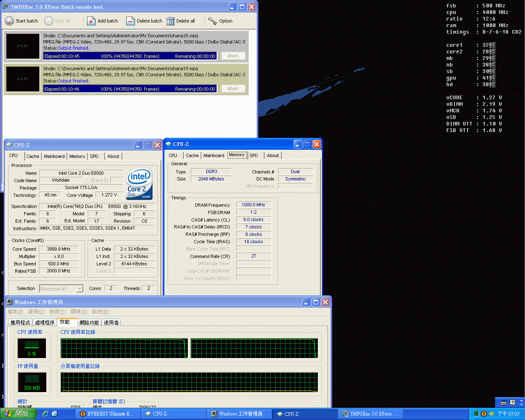The image size is (525, 420).
Task: Switch to About tab in right CPU-Z
Action: [x=273, y=155]
